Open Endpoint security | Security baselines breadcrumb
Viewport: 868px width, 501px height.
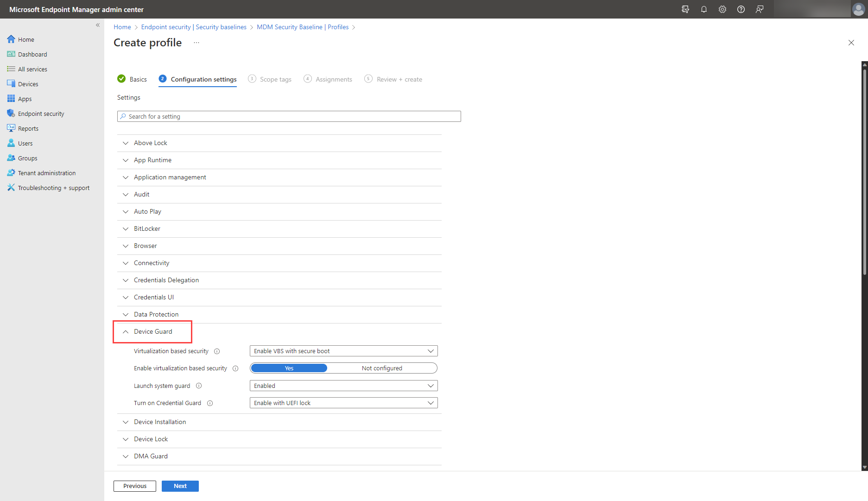tap(194, 27)
